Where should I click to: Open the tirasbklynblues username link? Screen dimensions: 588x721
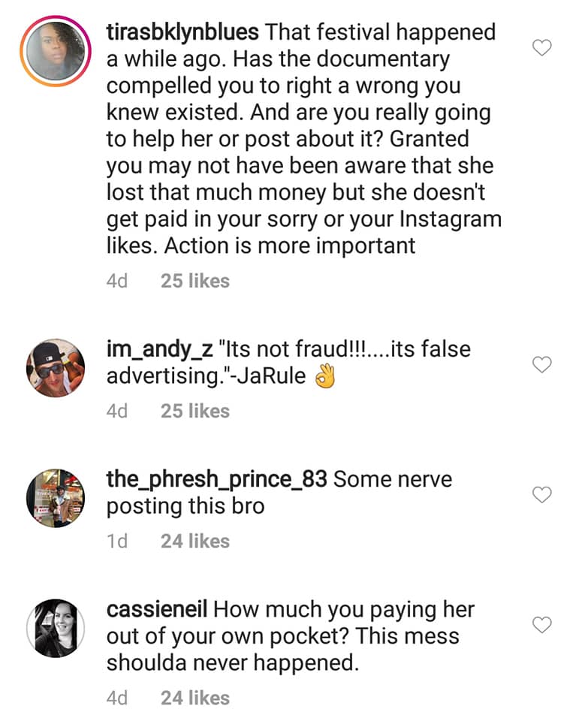[183, 33]
